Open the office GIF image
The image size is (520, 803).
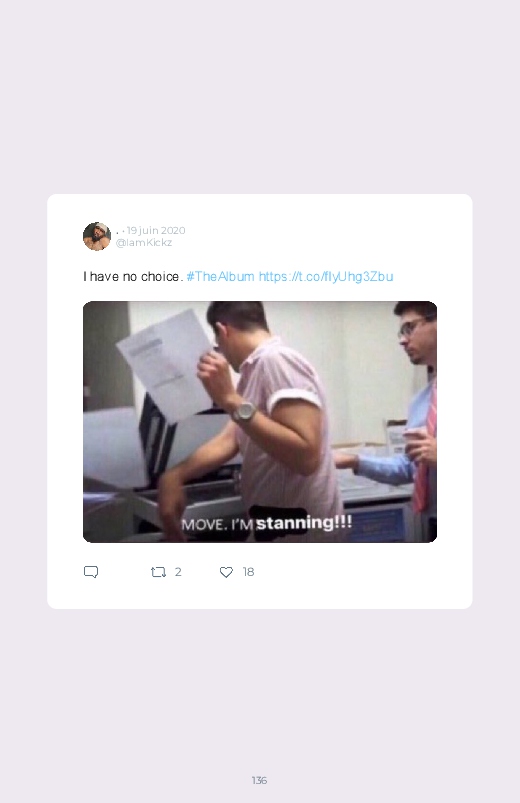point(260,421)
